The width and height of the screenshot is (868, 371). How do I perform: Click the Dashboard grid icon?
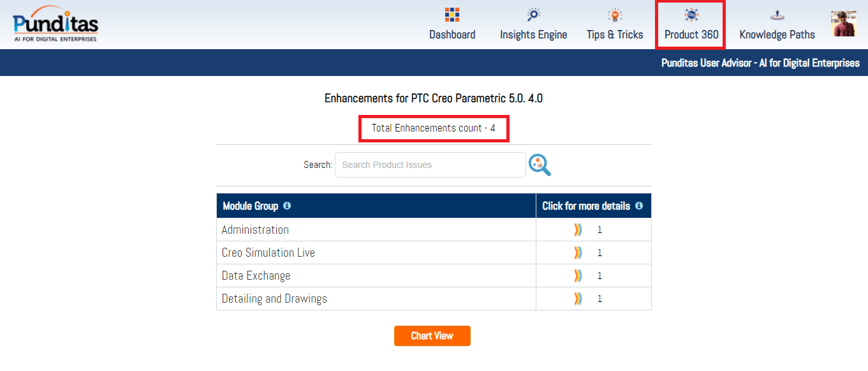point(452,15)
